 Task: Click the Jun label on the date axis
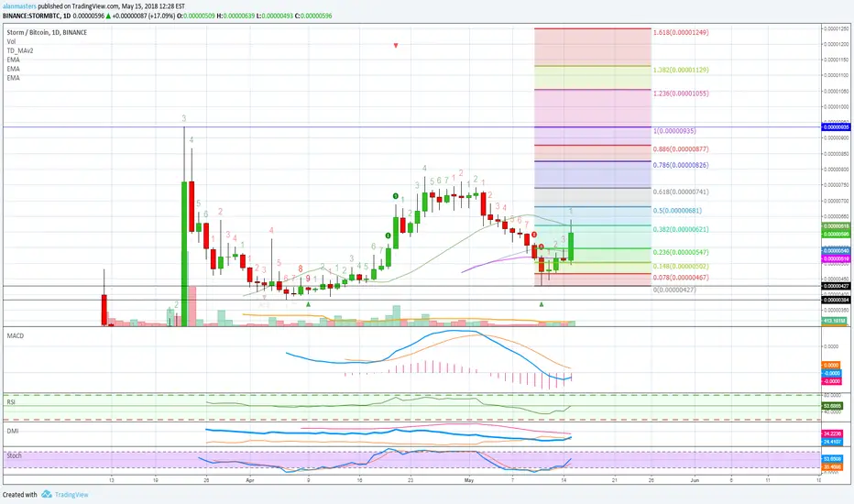pos(695,480)
